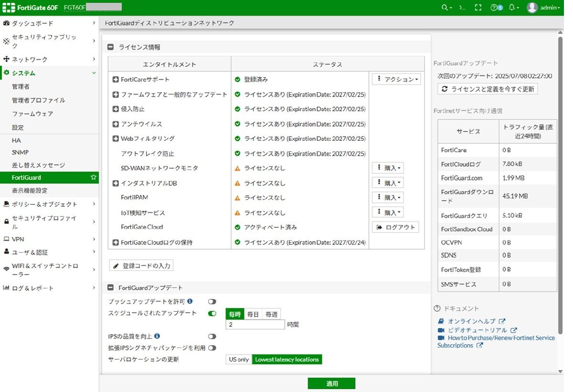Click the WiFi＆スイッチコントローラー wifi icon

tap(6, 270)
